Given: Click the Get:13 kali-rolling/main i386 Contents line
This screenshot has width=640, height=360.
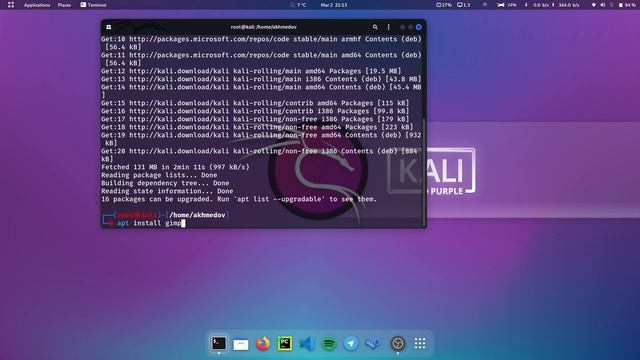Looking at the screenshot, I should tap(261, 79).
